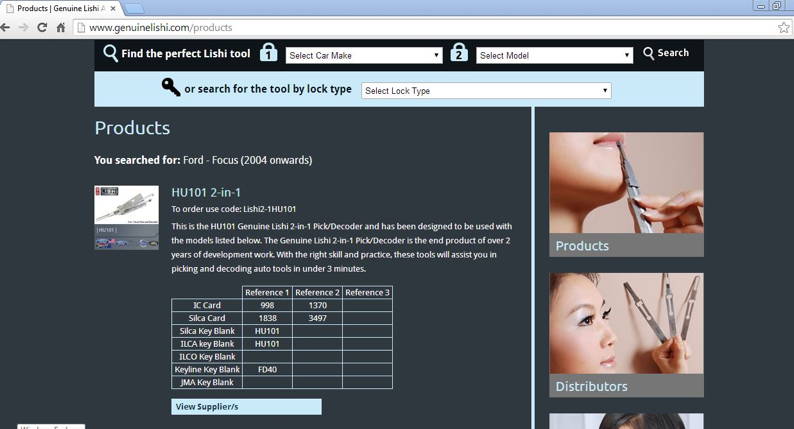The height and width of the screenshot is (429, 794).
Task: Click the Keyline Key Blank value 'FD40'
Action: coord(267,369)
